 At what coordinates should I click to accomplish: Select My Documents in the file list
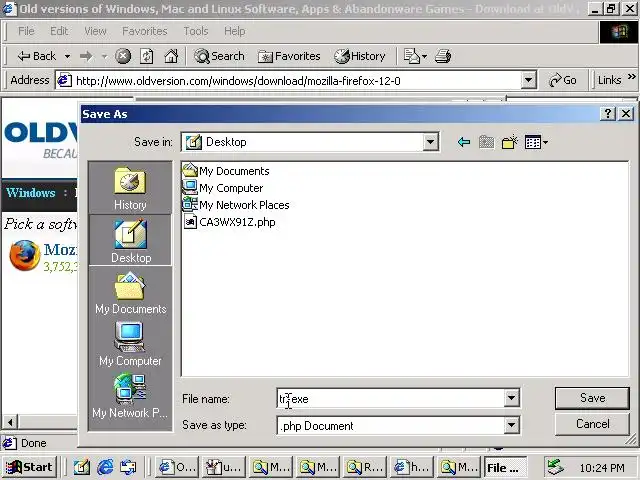point(226,171)
